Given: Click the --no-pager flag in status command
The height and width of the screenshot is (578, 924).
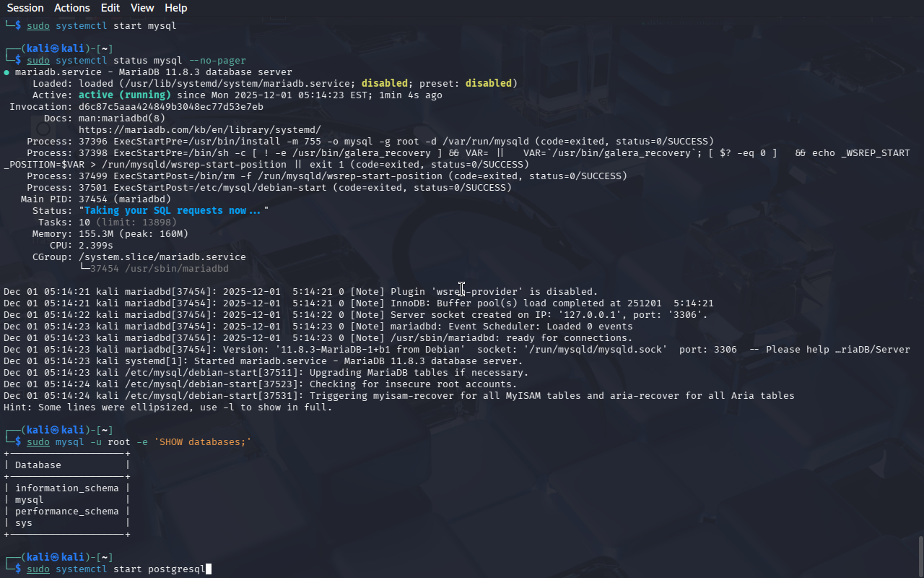Looking at the screenshot, I should pyautogui.click(x=217, y=60).
